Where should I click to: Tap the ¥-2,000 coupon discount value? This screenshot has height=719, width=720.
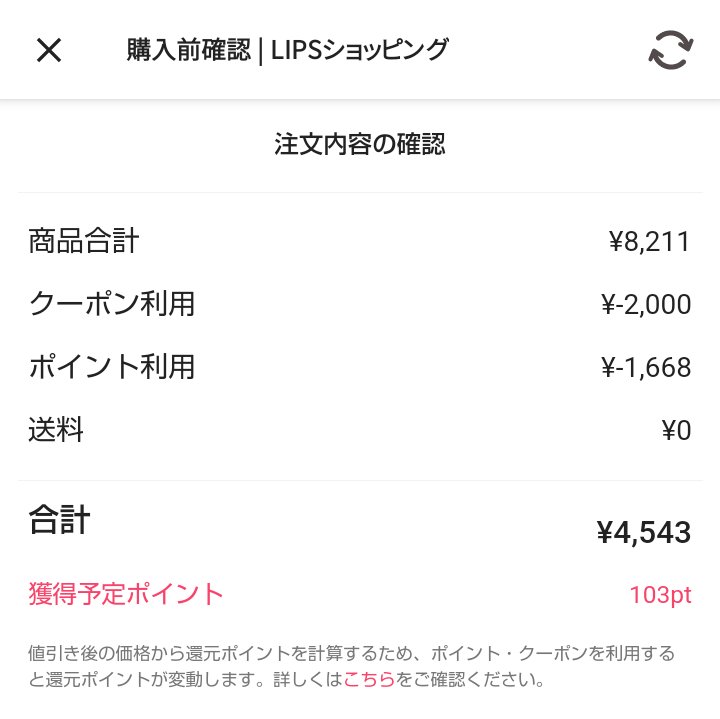click(x=646, y=304)
